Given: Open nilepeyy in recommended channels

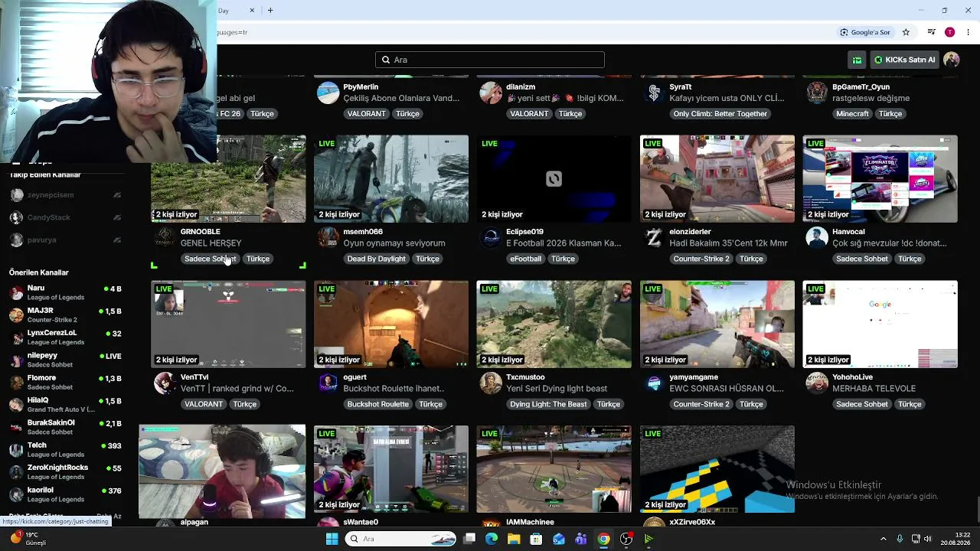Looking at the screenshot, I should [x=65, y=360].
